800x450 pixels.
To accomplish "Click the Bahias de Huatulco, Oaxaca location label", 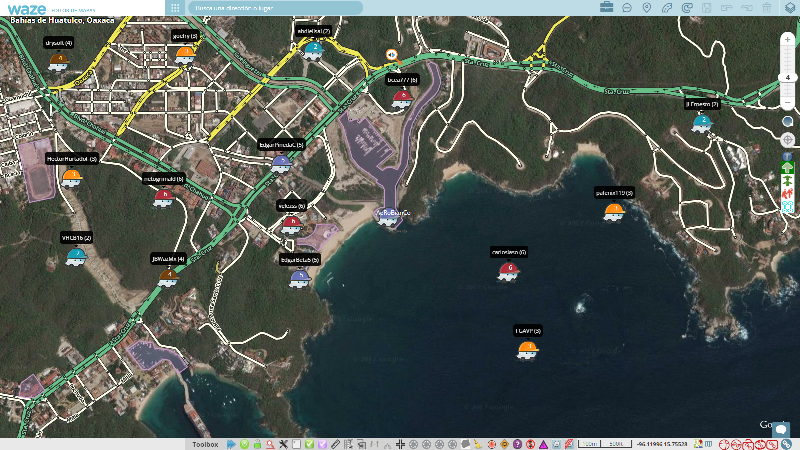I will pos(62,20).
